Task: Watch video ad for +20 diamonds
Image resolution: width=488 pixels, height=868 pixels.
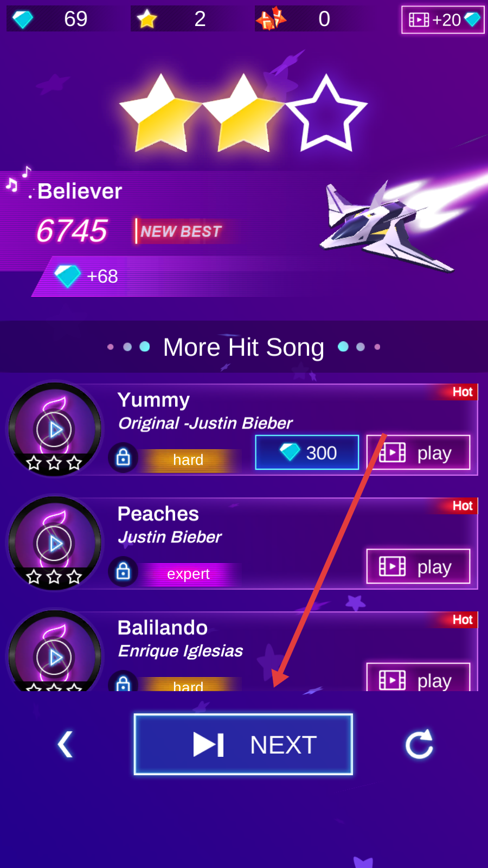Action: (443, 20)
